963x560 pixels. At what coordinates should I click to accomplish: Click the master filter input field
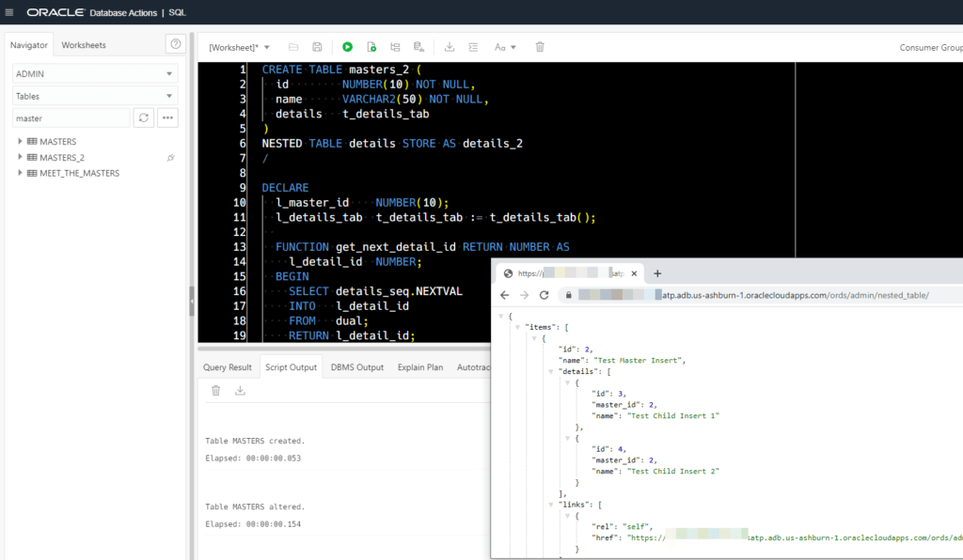click(71, 117)
